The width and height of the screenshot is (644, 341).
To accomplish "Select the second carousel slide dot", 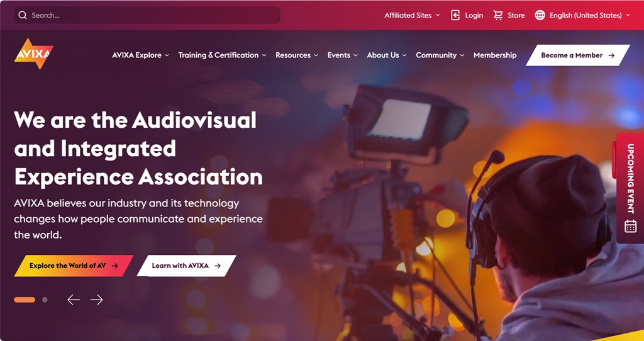I will [45, 300].
